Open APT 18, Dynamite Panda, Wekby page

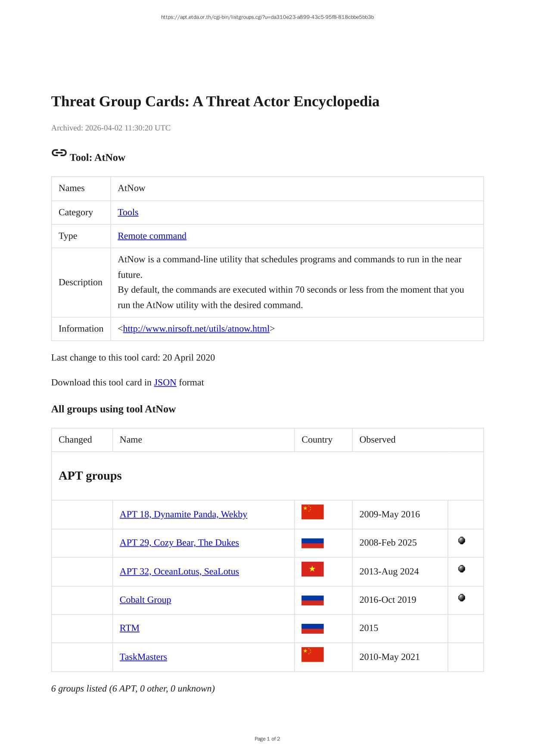[183, 514]
